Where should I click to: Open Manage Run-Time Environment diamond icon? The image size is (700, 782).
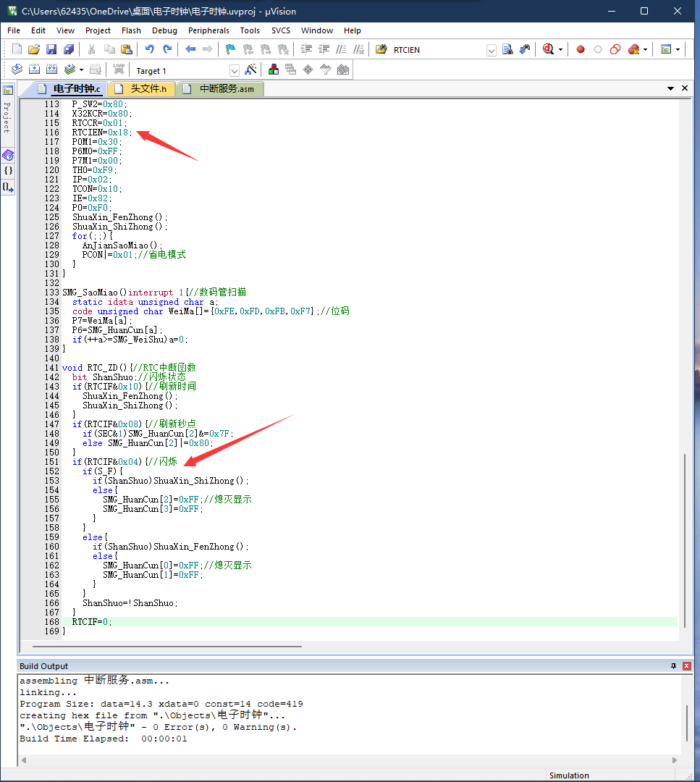pos(308,70)
